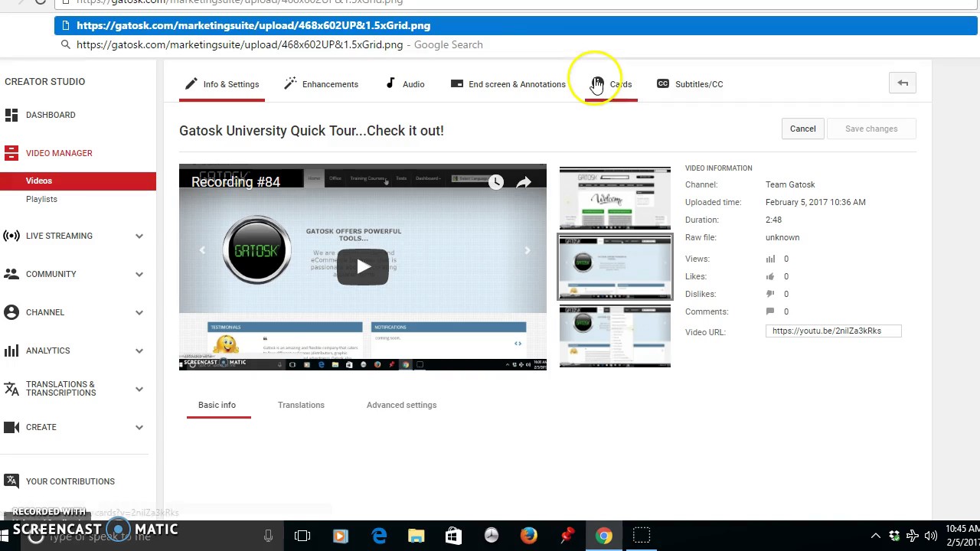This screenshot has width=980, height=551.
Task: Click the volume speaker tray icon
Action: (931, 536)
